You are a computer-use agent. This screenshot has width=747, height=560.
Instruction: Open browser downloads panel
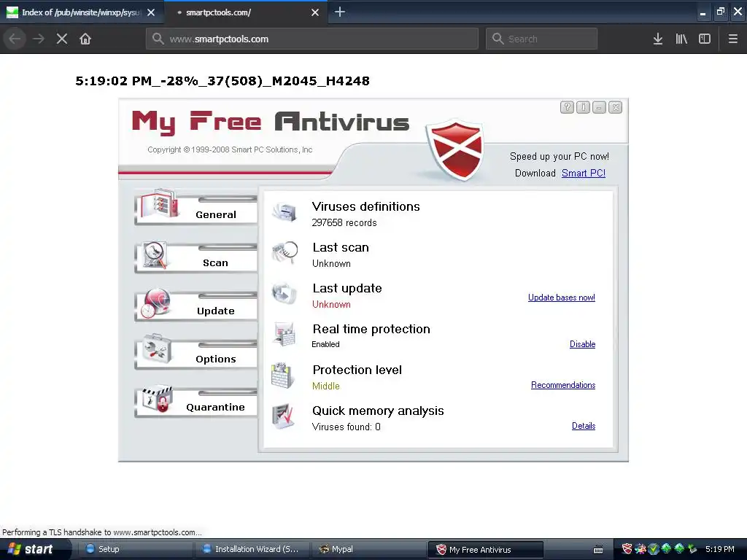pyautogui.click(x=658, y=39)
